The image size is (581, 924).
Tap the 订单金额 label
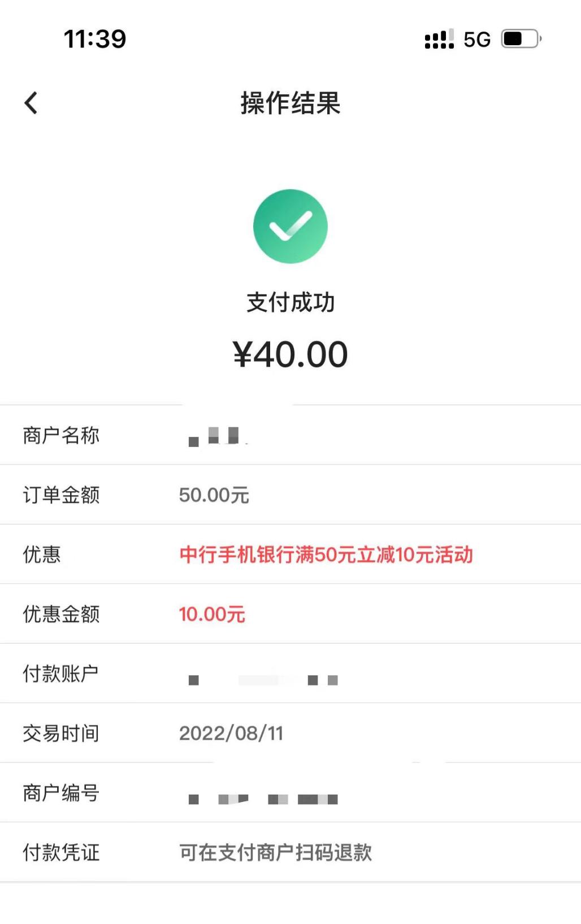coord(61,495)
